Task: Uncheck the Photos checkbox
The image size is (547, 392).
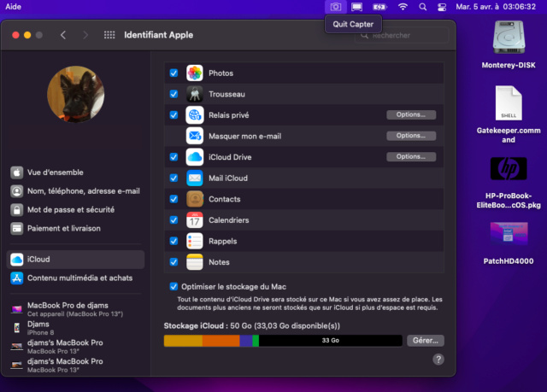Action: pyautogui.click(x=174, y=73)
